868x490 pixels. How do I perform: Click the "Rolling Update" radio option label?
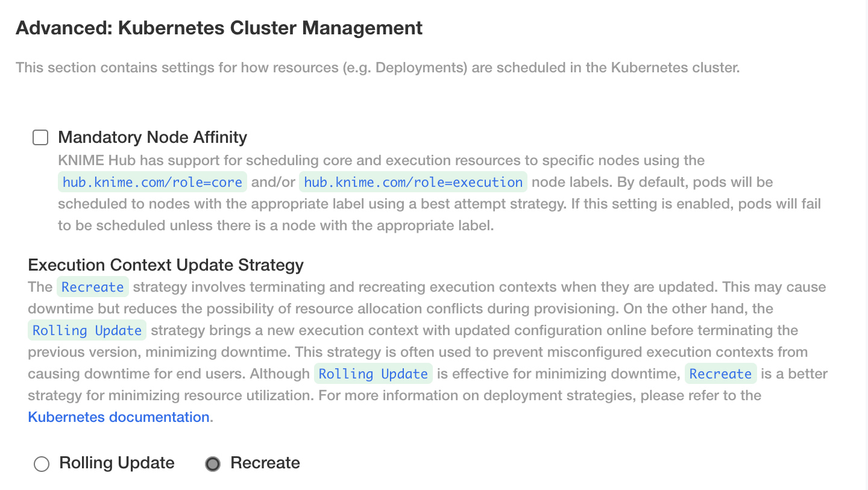click(x=117, y=463)
